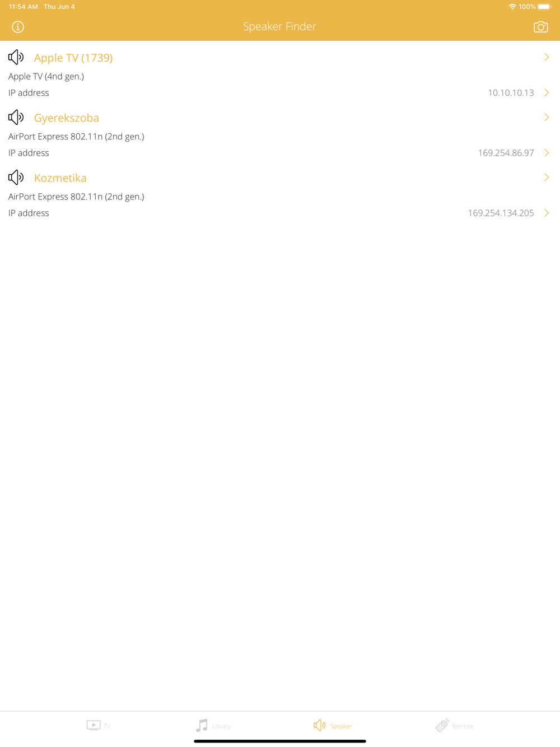Screen dimensions: 560x747
Task: Click speaker icon beside Gyerekszoba
Action: click(16, 117)
